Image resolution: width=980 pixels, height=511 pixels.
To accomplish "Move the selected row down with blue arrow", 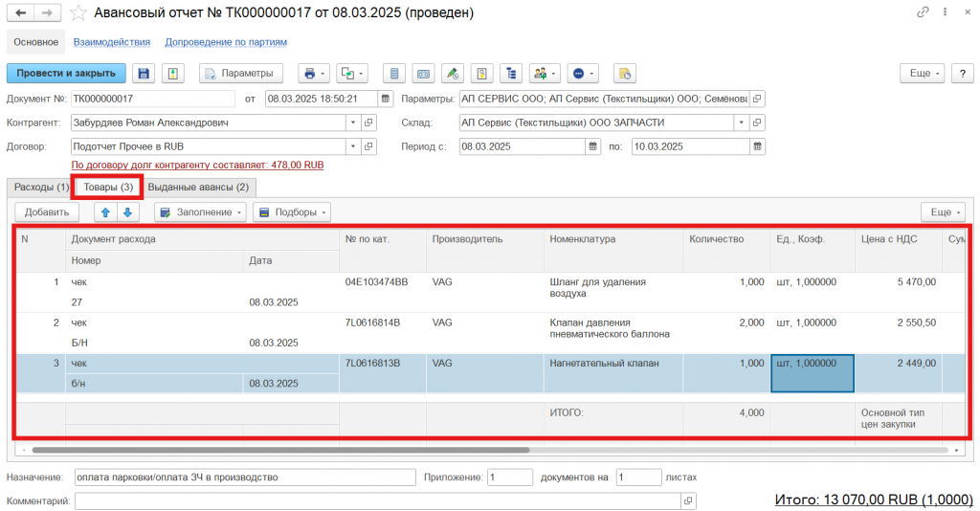I will click(x=127, y=212).
